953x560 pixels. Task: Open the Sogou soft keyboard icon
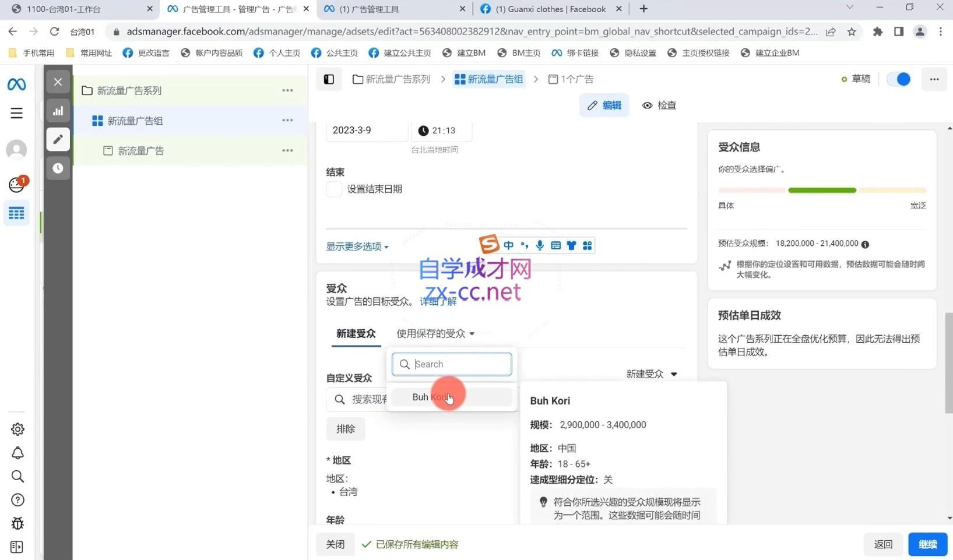tap(555, 245)
